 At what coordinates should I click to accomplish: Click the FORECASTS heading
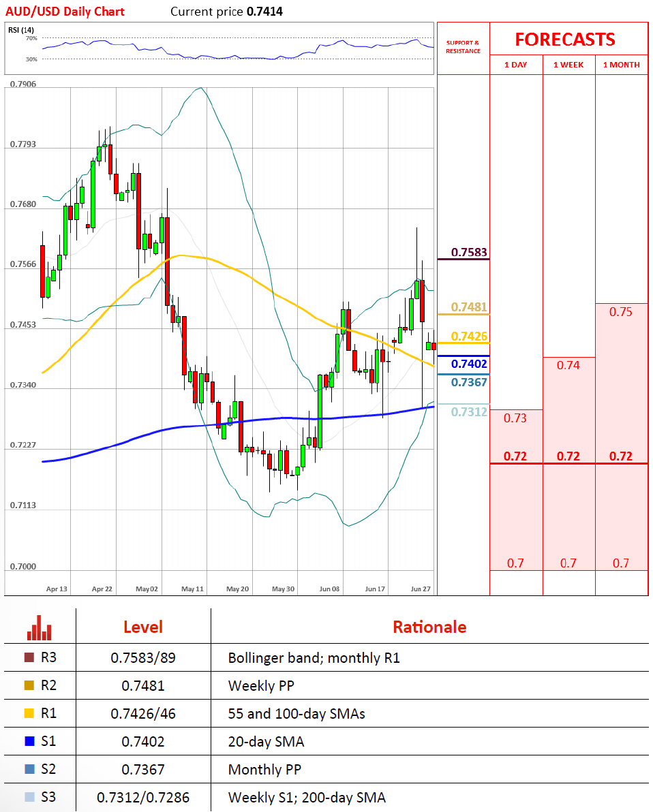tap(565, 40)
